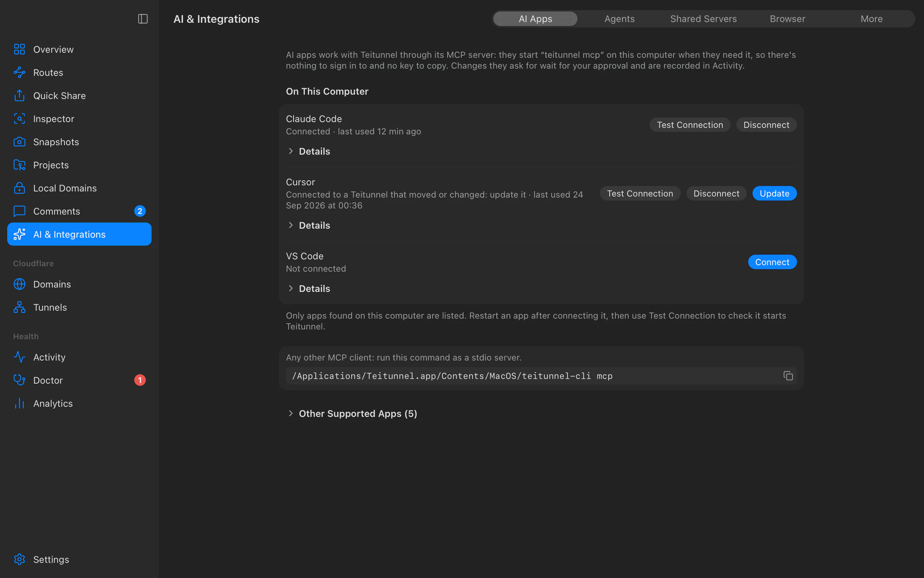Expand Other Supported Apps (5)
924x578 pixels.
pyautogui.click(x=352, y=414)
